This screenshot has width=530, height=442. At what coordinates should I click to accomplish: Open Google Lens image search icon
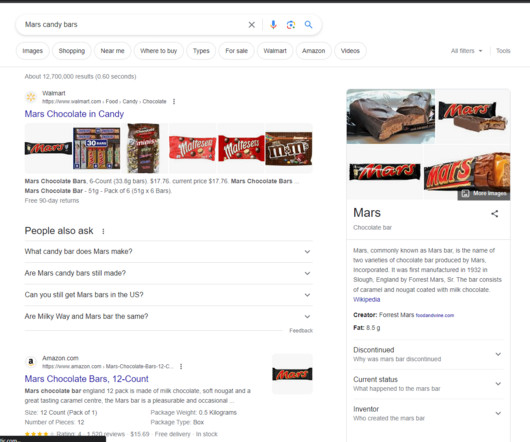click(291, 25)
